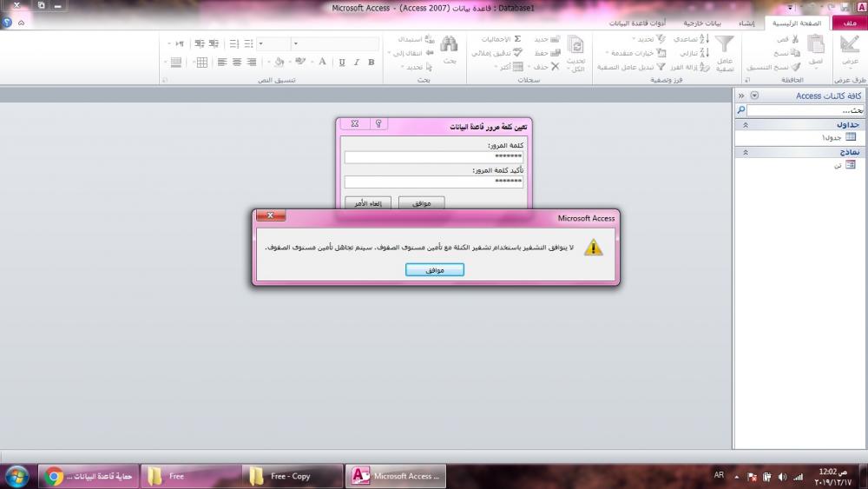This screenshot has height=489, width=868.
Task: Pick the font color (A) swatch
Action: pyautogui.click(x=322, y=62)
